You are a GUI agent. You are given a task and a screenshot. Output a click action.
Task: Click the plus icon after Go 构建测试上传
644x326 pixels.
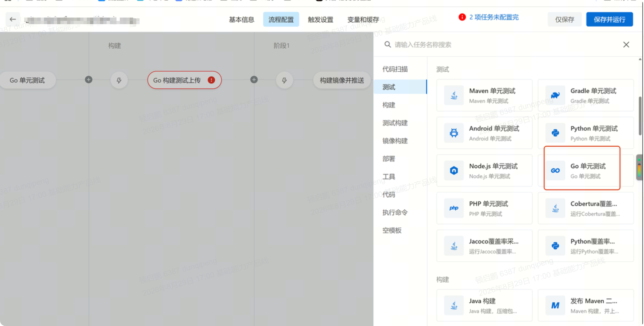pyautogui.click(x=254, y=80)
